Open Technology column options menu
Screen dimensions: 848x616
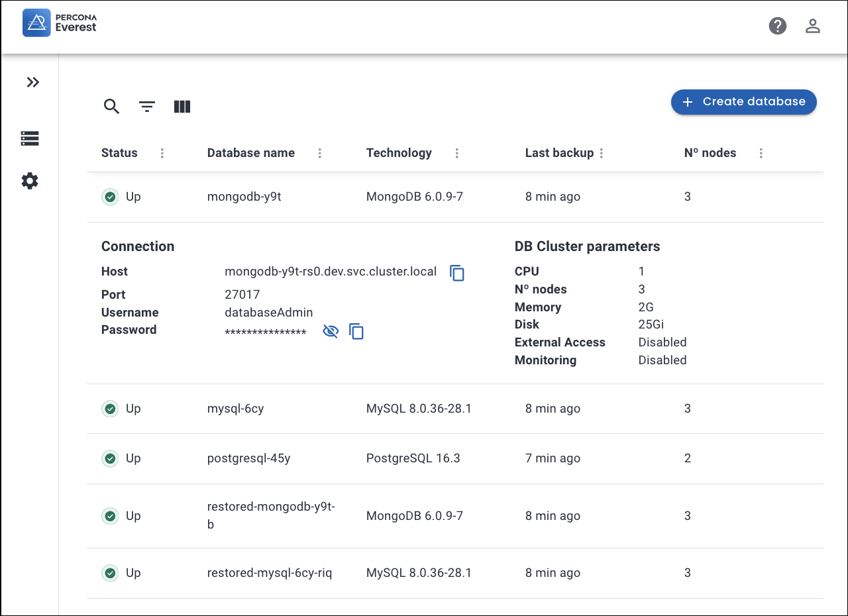[457, 153]
